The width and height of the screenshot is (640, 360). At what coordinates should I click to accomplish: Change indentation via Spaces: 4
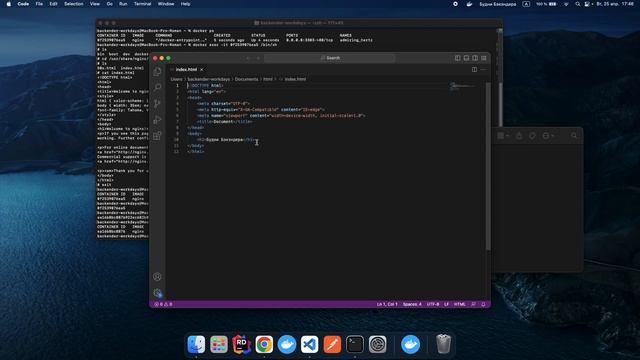[x=412, y=304]
